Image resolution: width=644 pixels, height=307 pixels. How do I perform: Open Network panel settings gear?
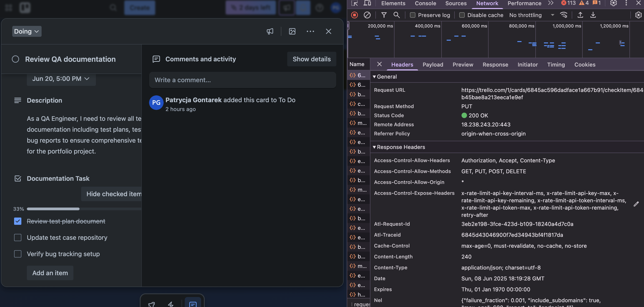pos(638,15)
